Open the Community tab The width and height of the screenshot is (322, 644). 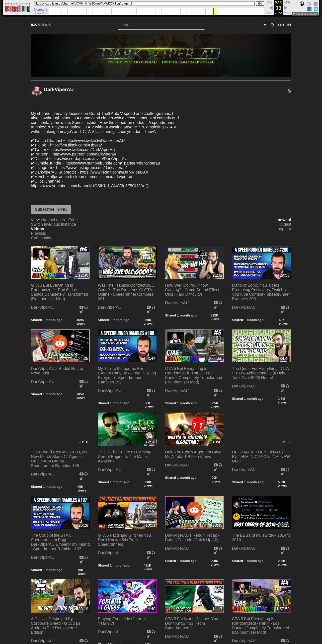[x=41, y=238]
